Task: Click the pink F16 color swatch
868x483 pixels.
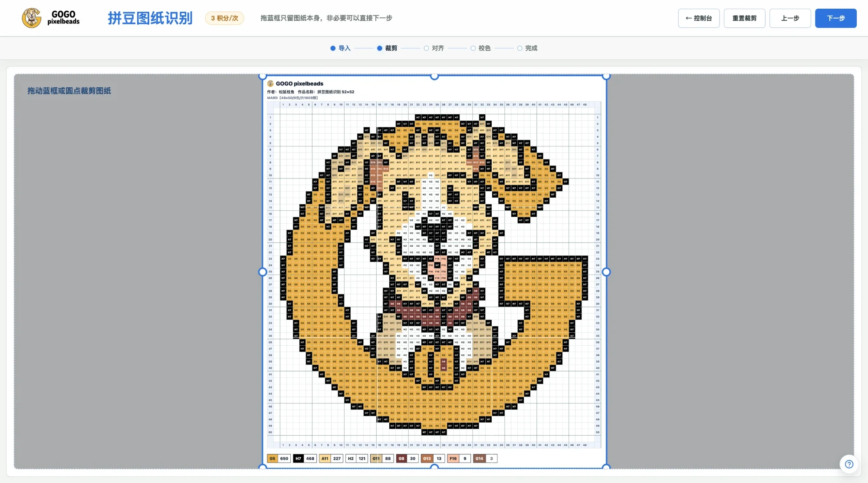Action: click(x=453, y=458)
